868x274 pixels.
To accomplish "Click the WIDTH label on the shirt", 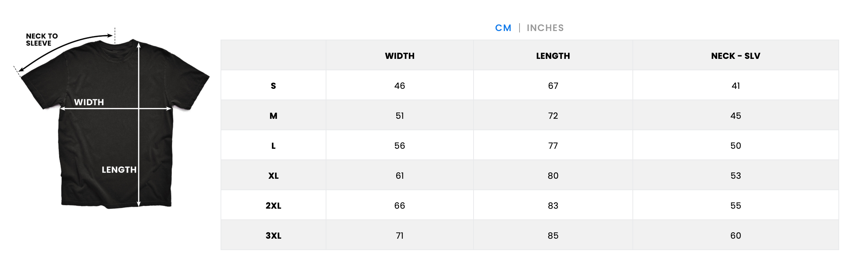I will (x=89, y=102).
